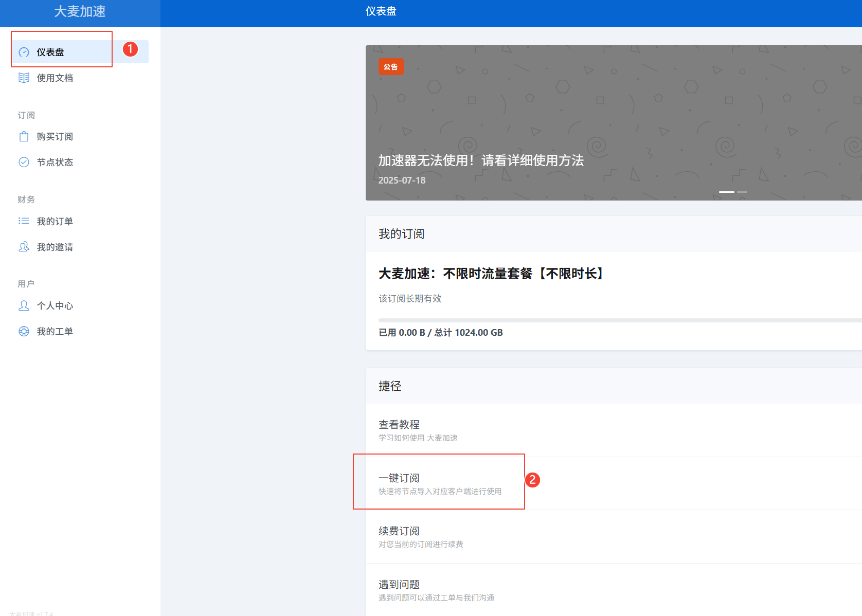The image size is (862, 616).
Task: Switch to second announcement slide indicator
Action: 742,192
